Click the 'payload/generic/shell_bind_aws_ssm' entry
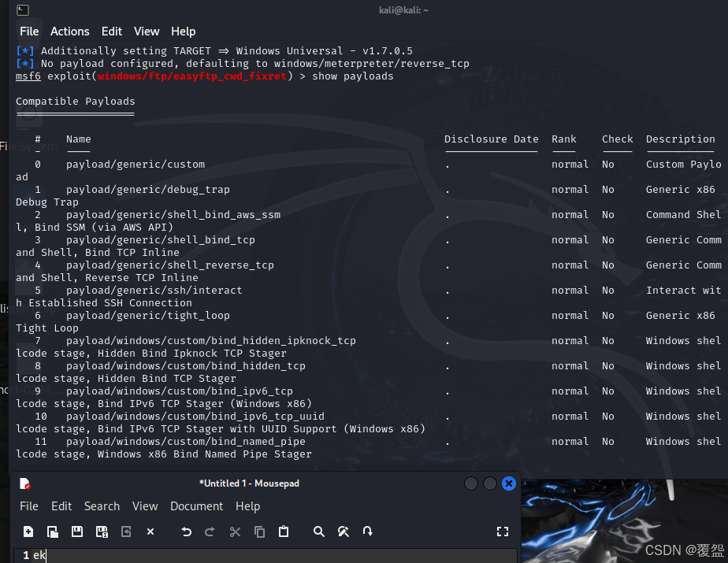This screenshot has height=563, width=728. [173, 214]
